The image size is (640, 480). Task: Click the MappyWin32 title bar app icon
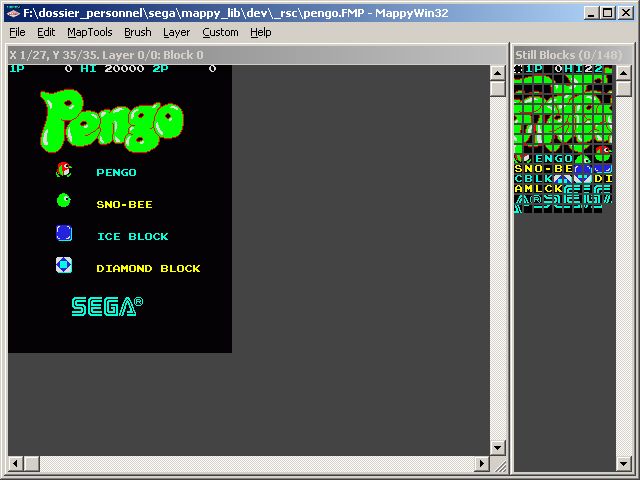pos(13,13)
